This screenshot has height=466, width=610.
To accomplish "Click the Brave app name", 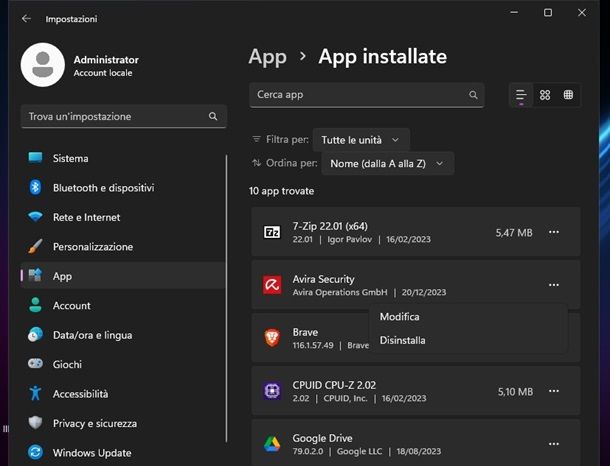I will click(305, 332).
